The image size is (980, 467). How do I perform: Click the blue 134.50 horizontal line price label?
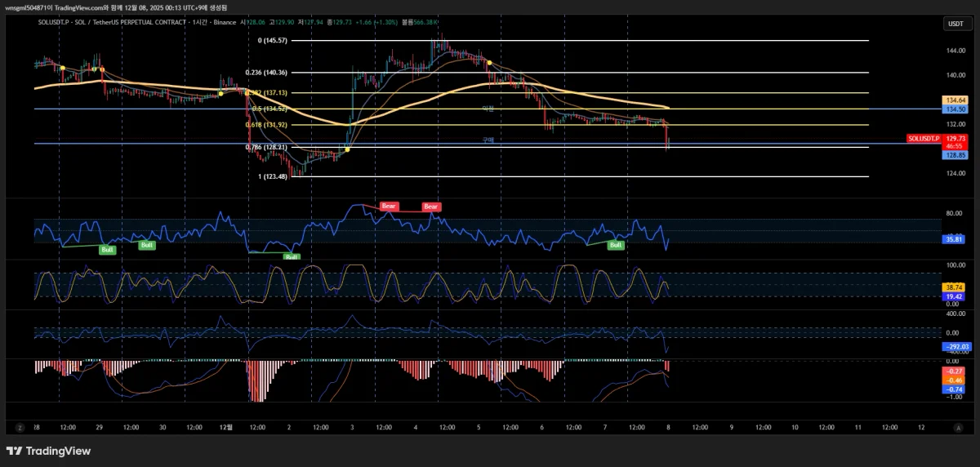coord(955,109)
